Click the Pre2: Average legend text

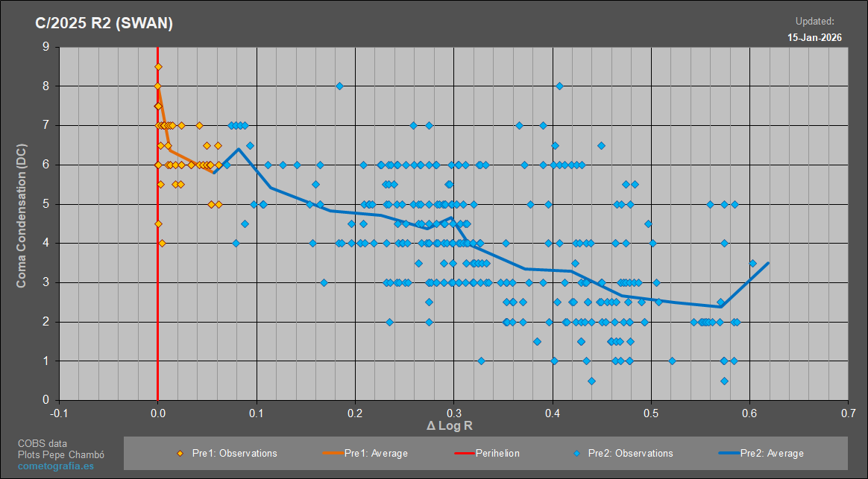point(773,454)
